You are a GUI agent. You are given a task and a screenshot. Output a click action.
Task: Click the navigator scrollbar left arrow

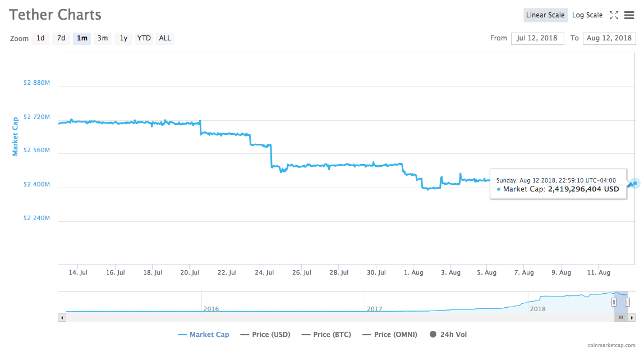coord(62,317)
